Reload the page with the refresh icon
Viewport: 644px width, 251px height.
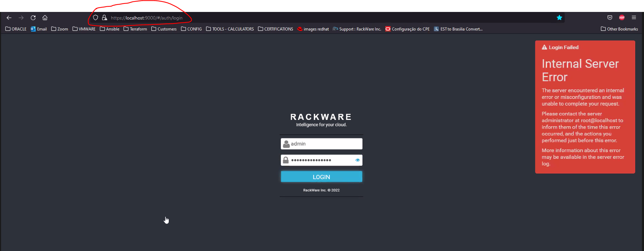tap(33, 18)
